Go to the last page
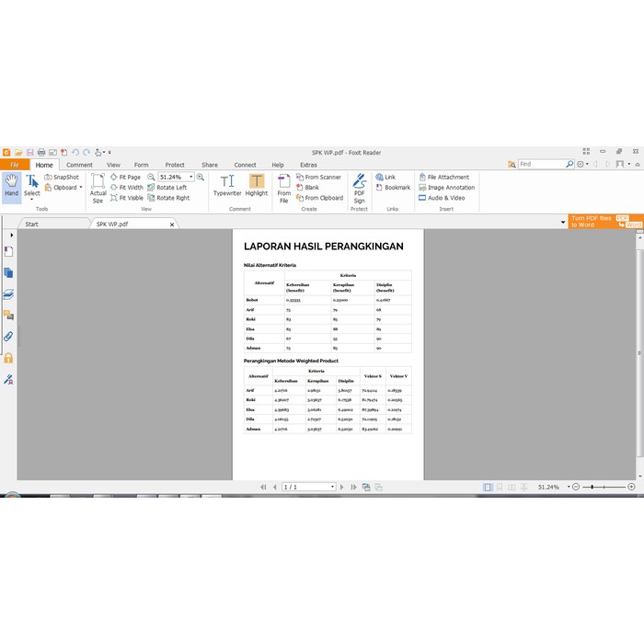This screenshot has width=644, height=644. click(x=353, y=487)
